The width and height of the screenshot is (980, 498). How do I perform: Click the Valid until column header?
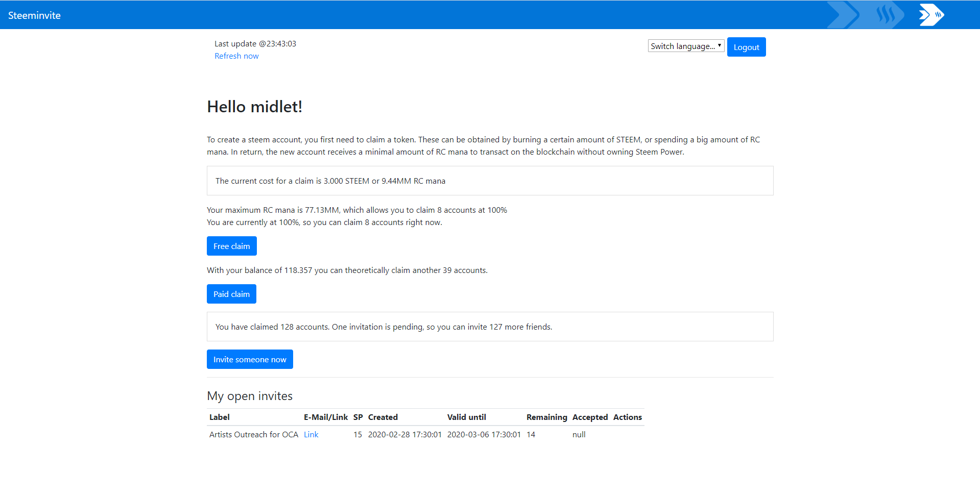click(x=467, y=417)
